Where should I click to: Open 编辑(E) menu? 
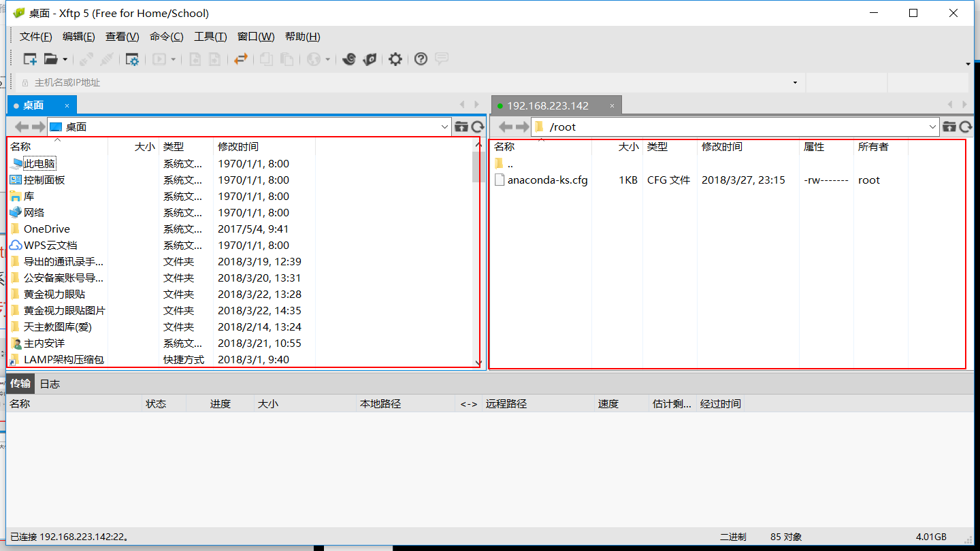79,37
